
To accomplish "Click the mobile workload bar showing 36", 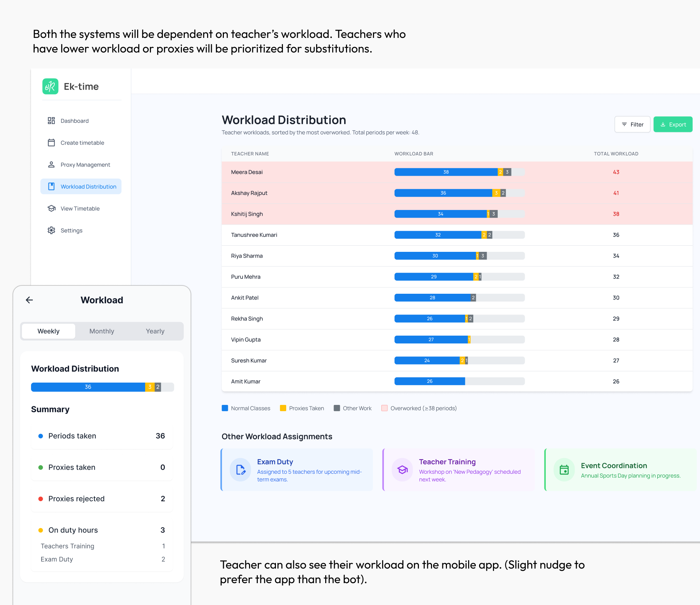I will coord(102,387).
